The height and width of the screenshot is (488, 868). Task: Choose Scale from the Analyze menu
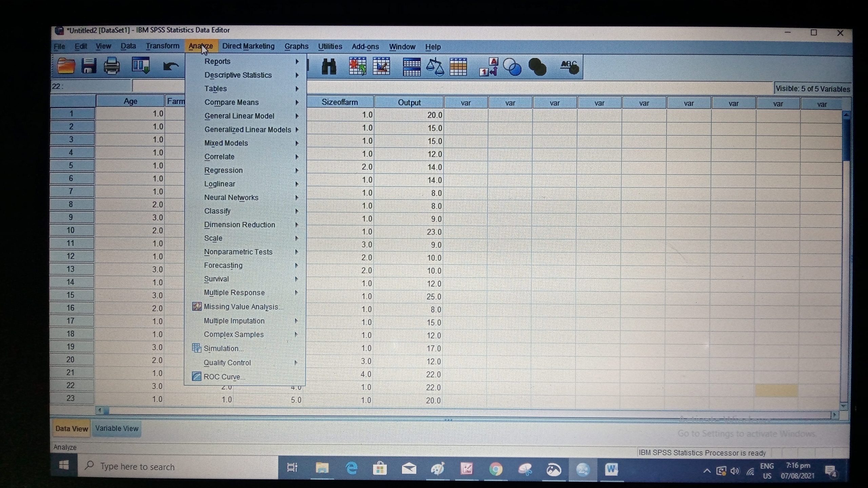[245, 238]
